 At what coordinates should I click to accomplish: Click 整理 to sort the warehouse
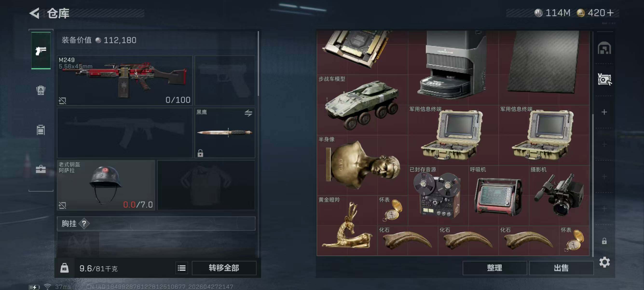pos(494,268)
